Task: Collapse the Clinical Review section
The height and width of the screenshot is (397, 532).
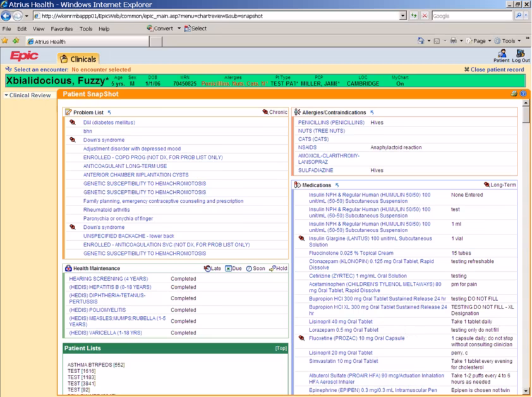Action: pos(6,94)
